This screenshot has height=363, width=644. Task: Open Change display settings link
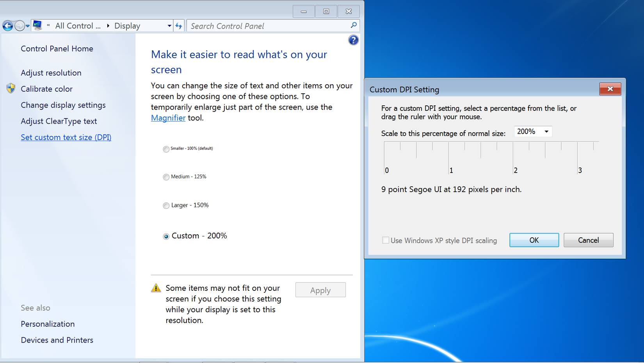tap(63, 105)
